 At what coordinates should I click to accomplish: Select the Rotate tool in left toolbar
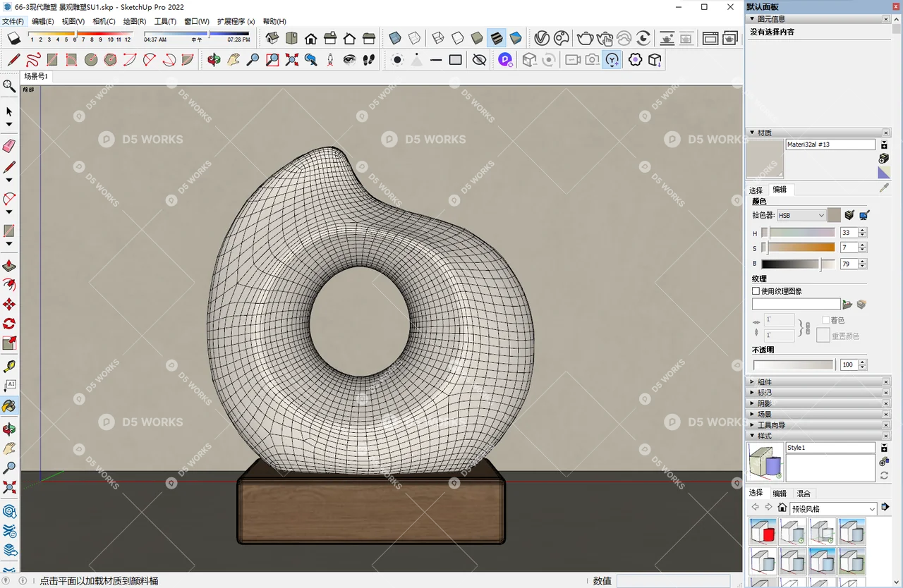9,324
